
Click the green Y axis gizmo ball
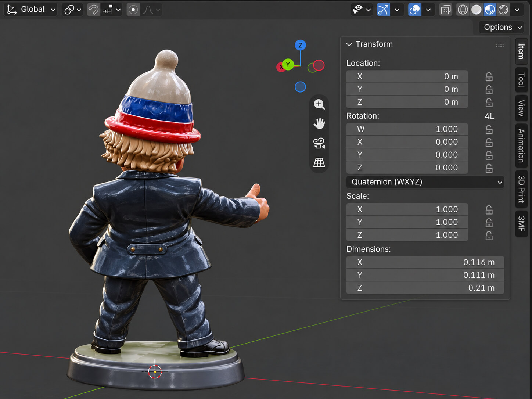pos(288,64)
